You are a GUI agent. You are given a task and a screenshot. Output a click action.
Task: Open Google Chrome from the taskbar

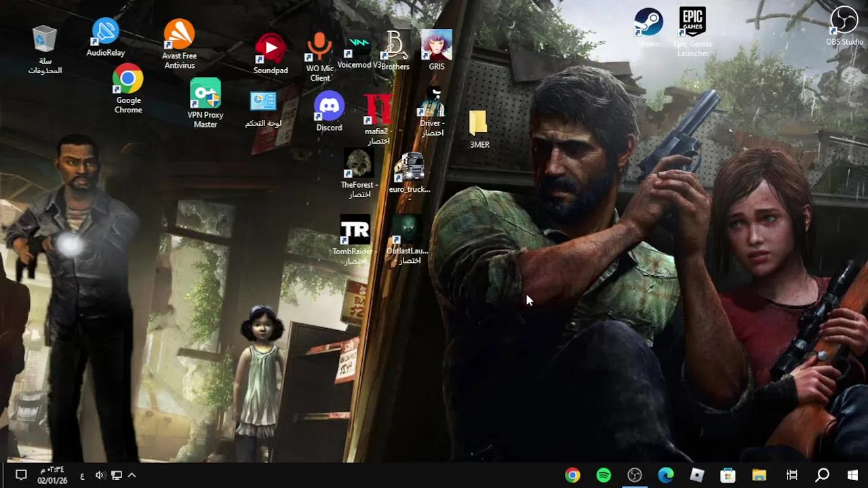pyautogui.click(x=572, y=475)
